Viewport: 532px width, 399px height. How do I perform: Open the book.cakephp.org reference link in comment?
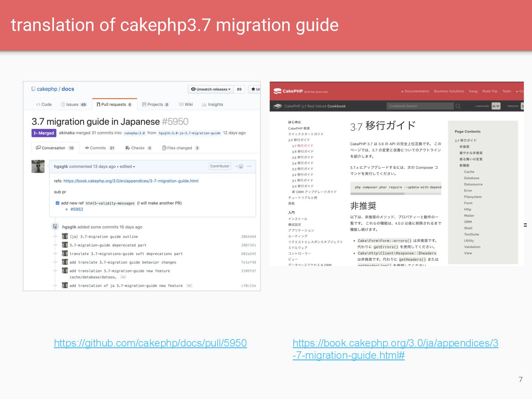click(x=131, y=181)
